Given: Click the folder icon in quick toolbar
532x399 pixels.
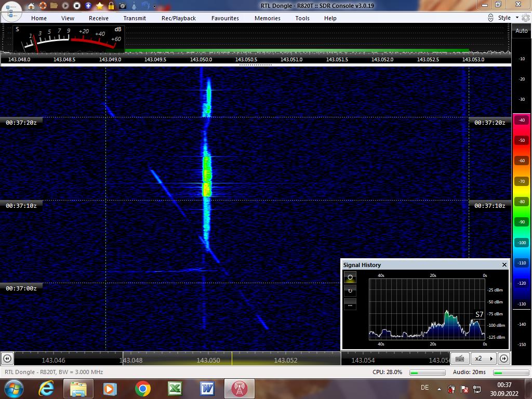Looking at the screenshot, I should point(54,5).
